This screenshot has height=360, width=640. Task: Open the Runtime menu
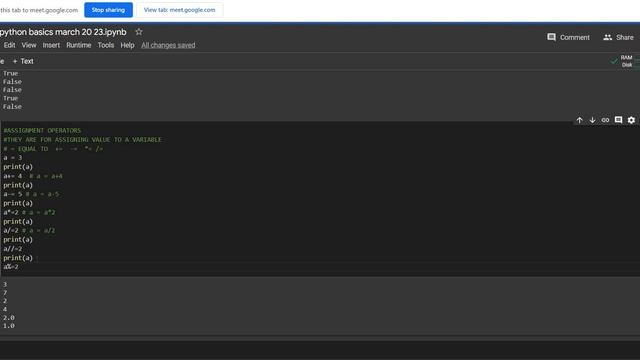tap(79, 45)
